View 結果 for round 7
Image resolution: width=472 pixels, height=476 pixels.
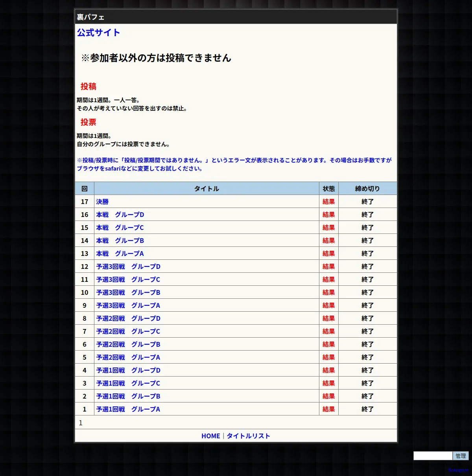[x=329, y=331]
